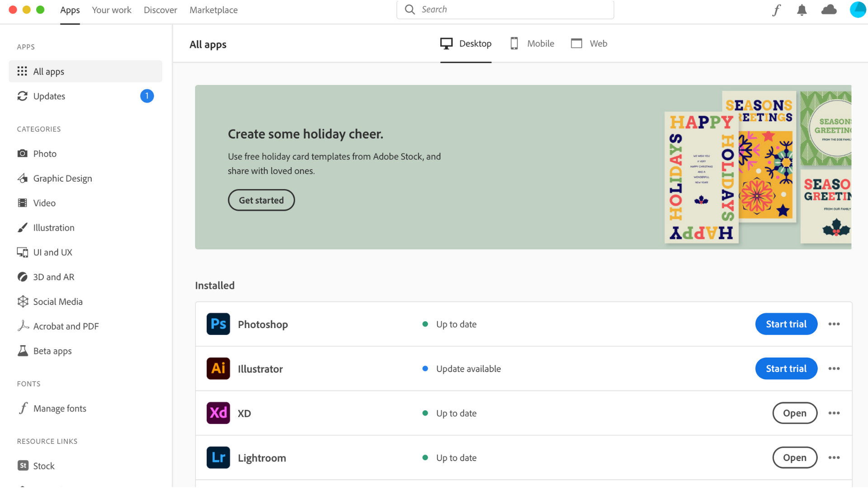Click the Photoshop app icon

pos(218,324)
